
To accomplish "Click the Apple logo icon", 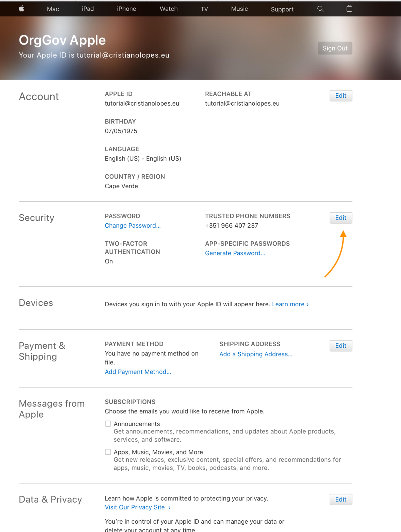I will [x=22, y=9].
